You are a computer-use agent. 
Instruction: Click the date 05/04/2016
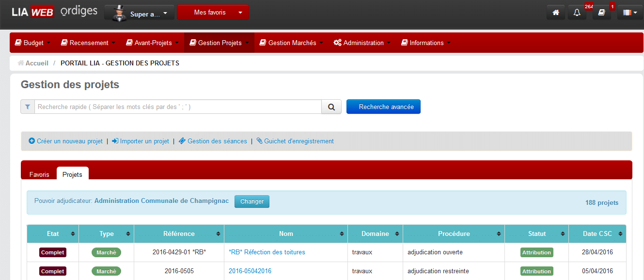coord(597,271)
